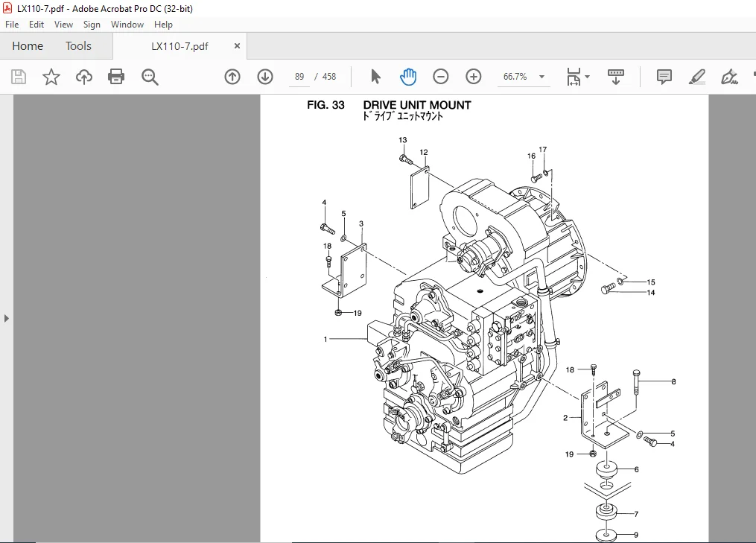Click the DRIVE UNIT MOUNT title
Screen dimensions: 756x543
point(417,105)
